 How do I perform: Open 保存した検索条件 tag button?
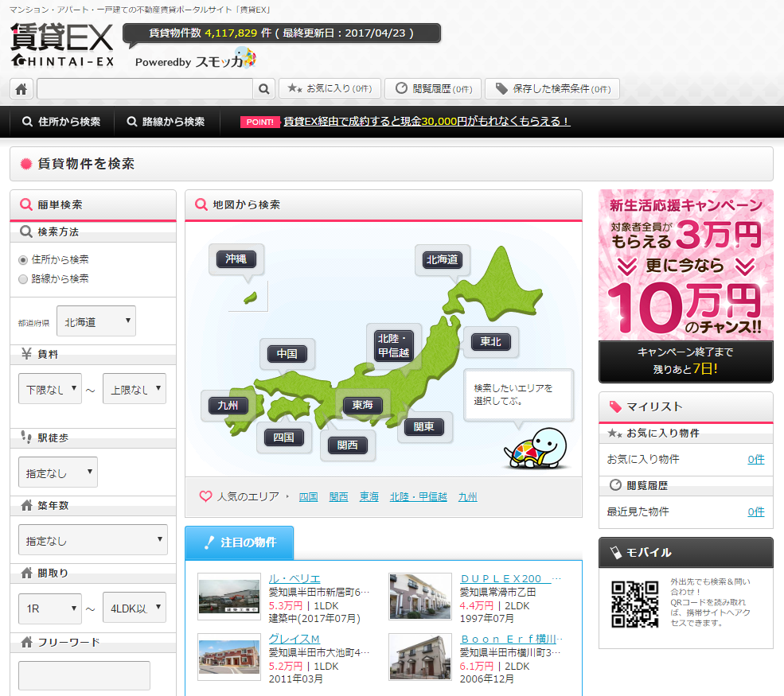pyautogui.click(x=552, y=89)
